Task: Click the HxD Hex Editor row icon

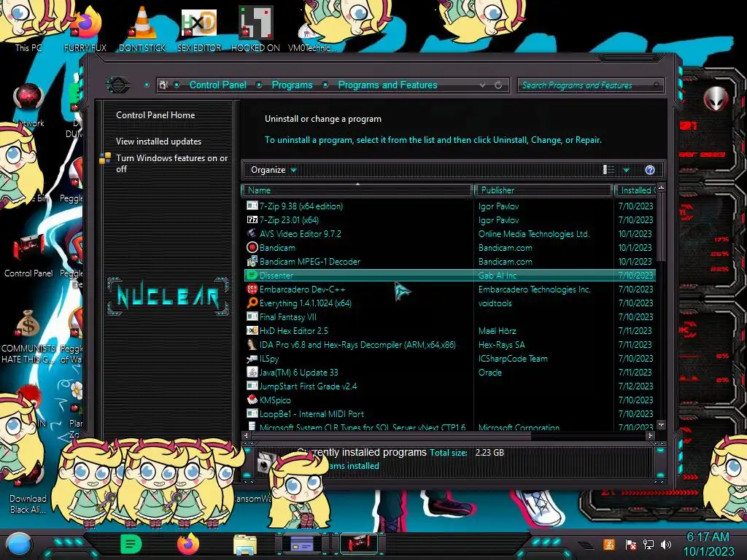Action: click(x=252, y=331)
